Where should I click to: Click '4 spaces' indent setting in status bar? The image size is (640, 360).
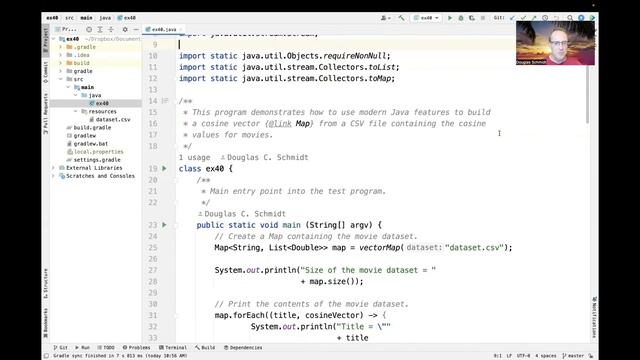point(546,356)
